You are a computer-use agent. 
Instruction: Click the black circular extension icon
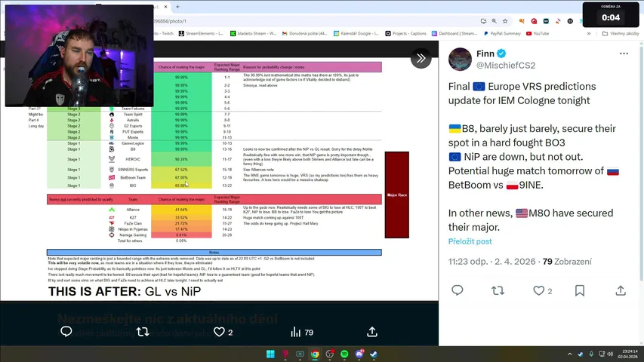click(x=570, y=21)
